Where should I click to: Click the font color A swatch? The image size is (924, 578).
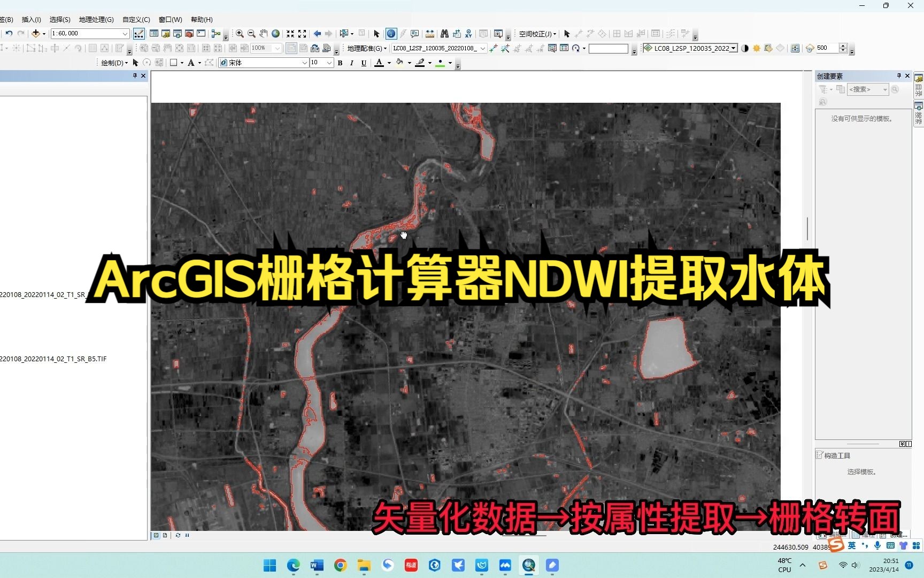[x=379, y=63]
